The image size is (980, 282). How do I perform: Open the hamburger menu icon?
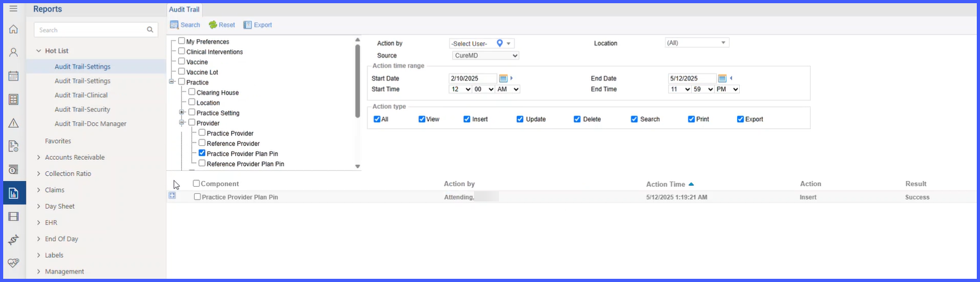pos(13,8)
